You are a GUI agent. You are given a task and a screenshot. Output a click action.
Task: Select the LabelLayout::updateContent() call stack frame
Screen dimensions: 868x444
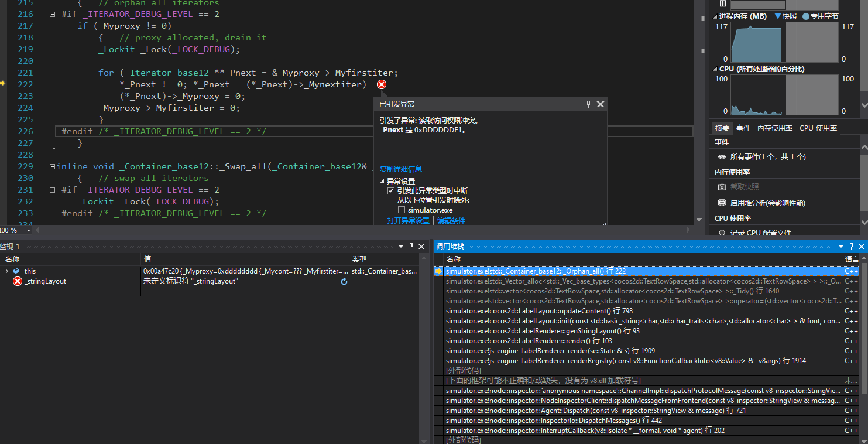pos(643,311)
